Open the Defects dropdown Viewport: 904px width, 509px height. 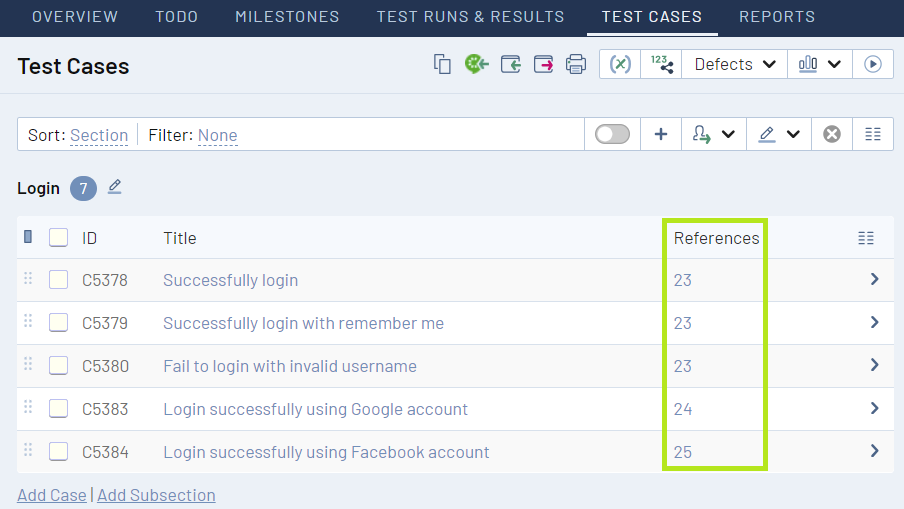point(734,64)
